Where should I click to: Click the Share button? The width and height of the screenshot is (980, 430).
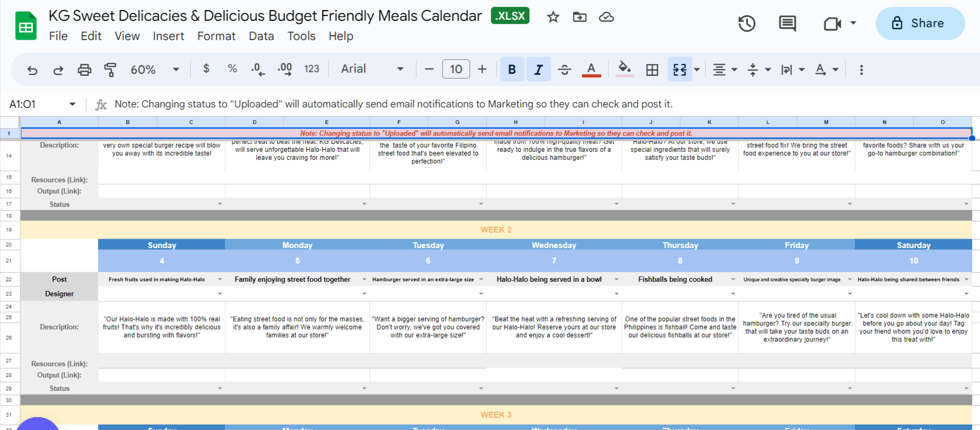pyautogui.click(x=920, y=23)
